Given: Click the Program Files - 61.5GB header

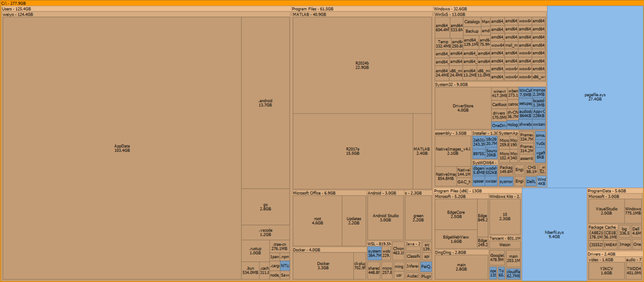Looking at the screenshot, I should pos(362,9).
